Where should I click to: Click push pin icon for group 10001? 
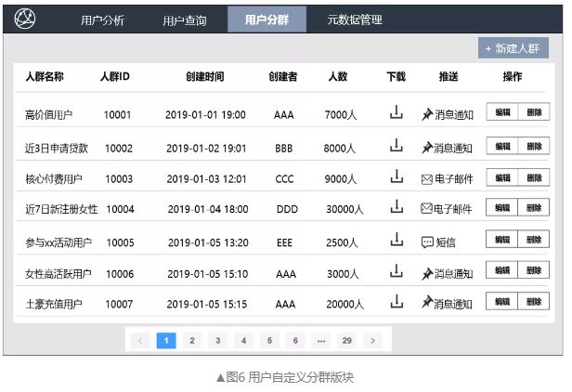(x=427, y=114)
